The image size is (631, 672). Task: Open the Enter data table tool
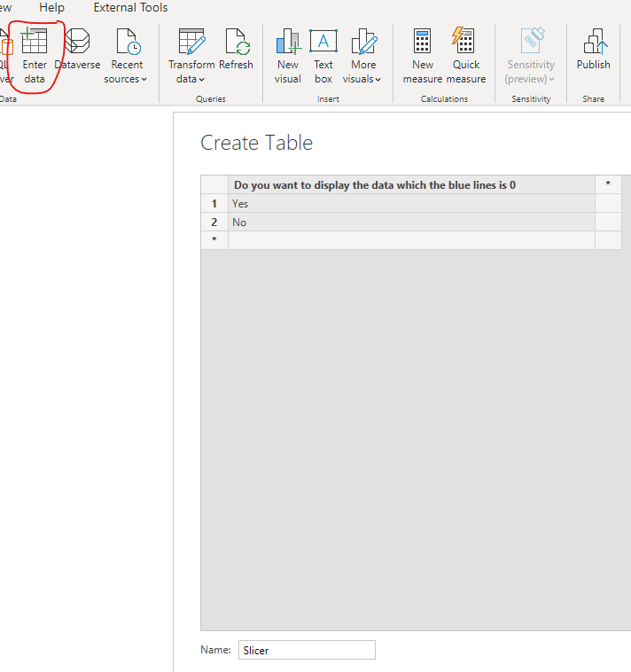35,56
